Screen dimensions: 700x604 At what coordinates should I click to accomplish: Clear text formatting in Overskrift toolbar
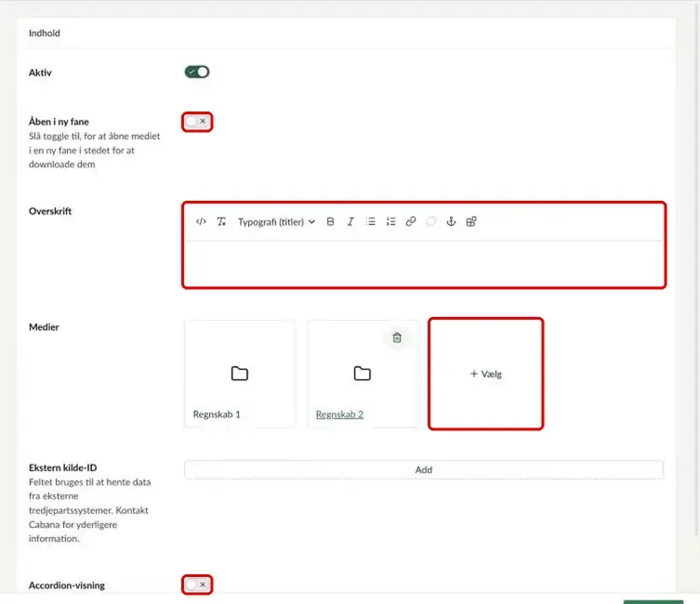[221, 222]
